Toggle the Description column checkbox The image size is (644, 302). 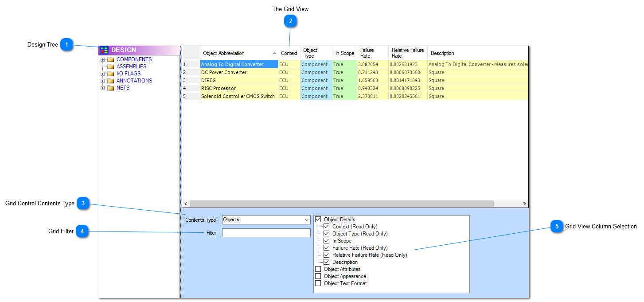pos(327,262)
